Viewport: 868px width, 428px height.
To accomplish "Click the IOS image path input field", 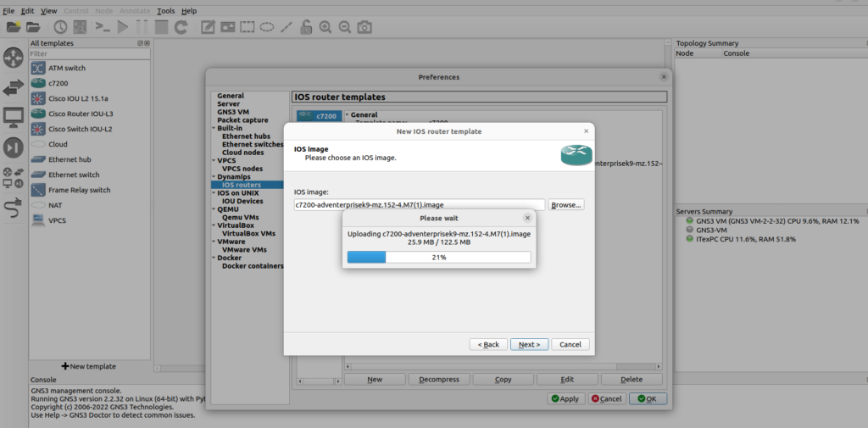I will 419,205.
